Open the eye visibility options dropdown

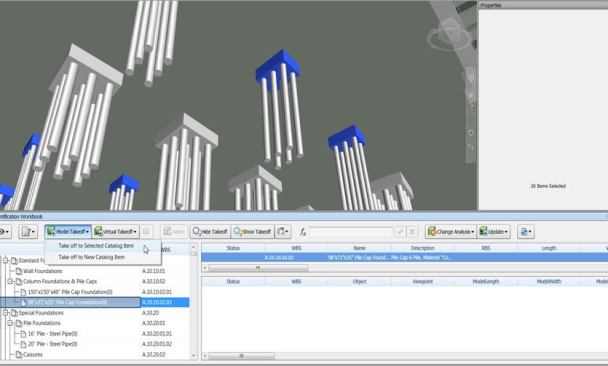point(5,231)
